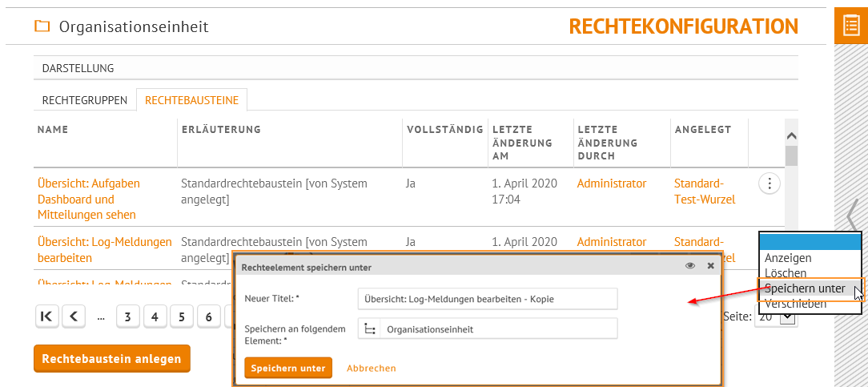Open three-dot menu for Aufgaben Dashboard row
The image size is (868, 387).
coord(769,183)
